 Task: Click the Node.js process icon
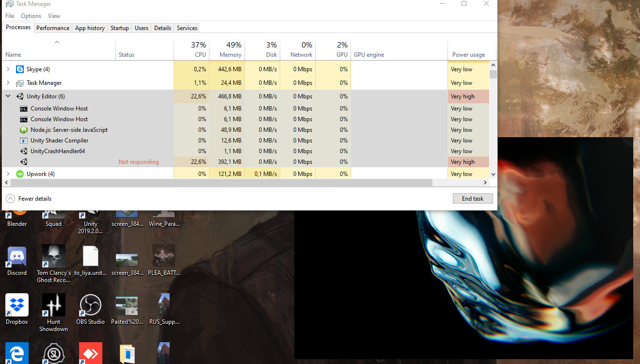[23, 129]
